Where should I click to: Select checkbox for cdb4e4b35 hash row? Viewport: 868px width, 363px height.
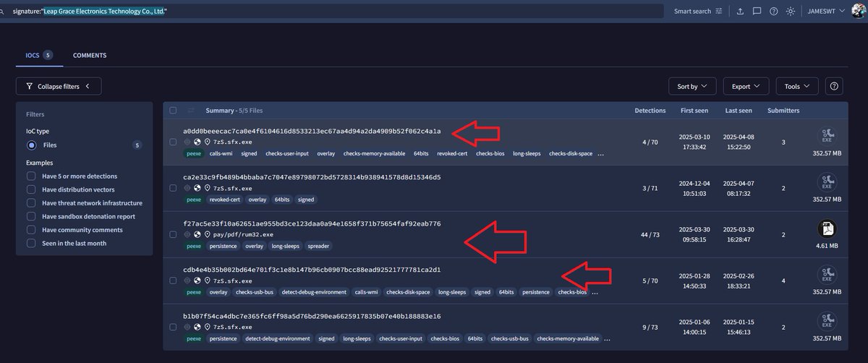click(173, 281)
